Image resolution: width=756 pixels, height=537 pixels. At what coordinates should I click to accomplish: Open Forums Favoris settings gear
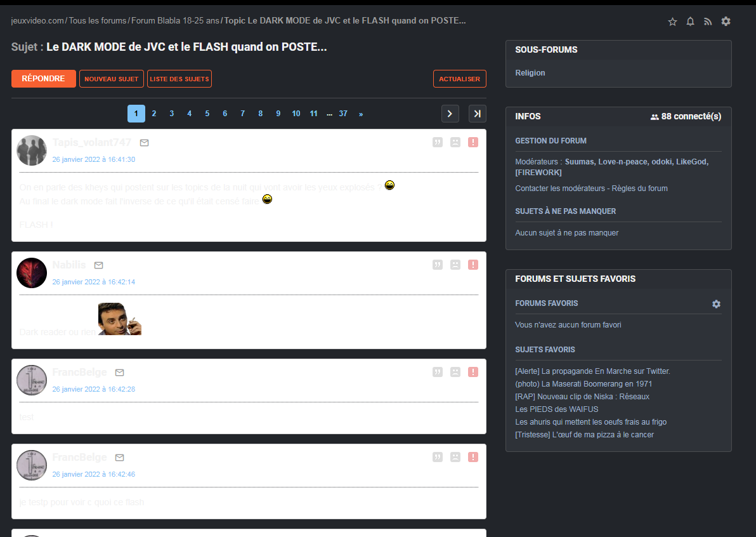pos(717,304)
